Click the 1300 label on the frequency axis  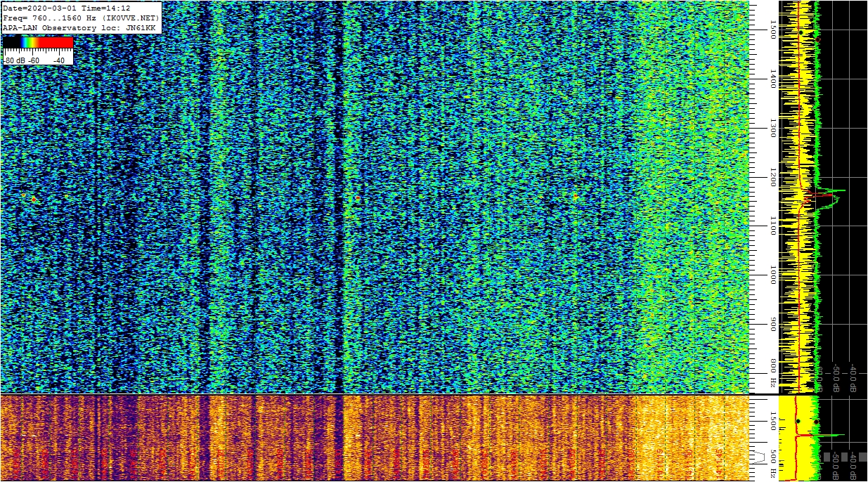click(x=773, y=128)
